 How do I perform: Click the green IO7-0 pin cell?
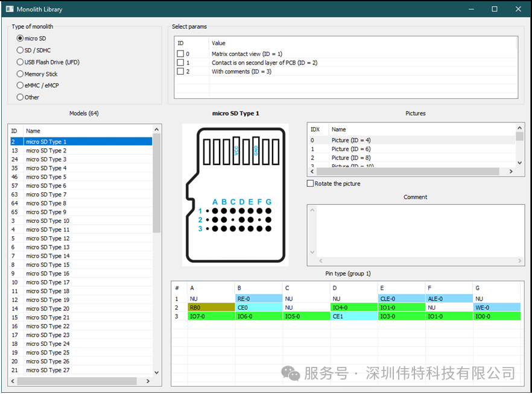pos(211,316)
